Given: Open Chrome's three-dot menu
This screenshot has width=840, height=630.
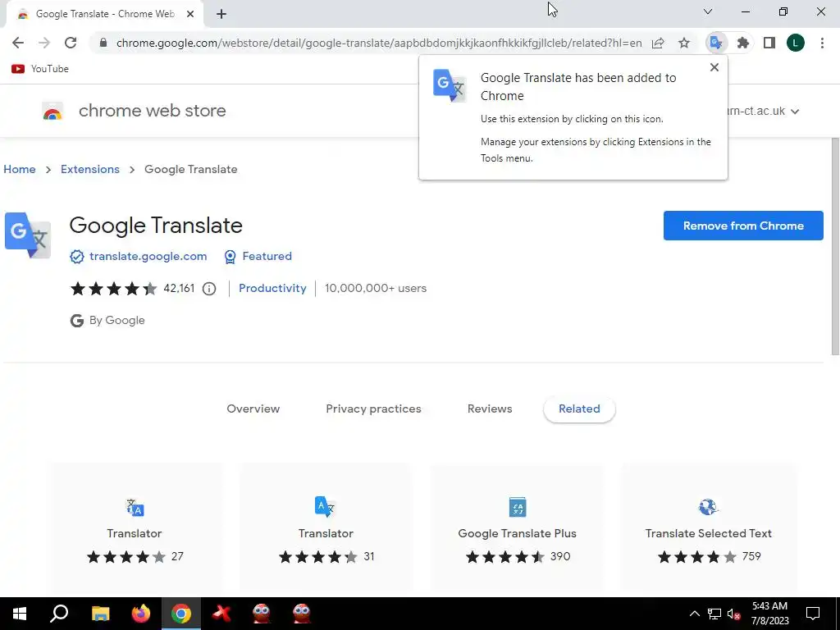Looking at the screenshot, I should (822, 43).
